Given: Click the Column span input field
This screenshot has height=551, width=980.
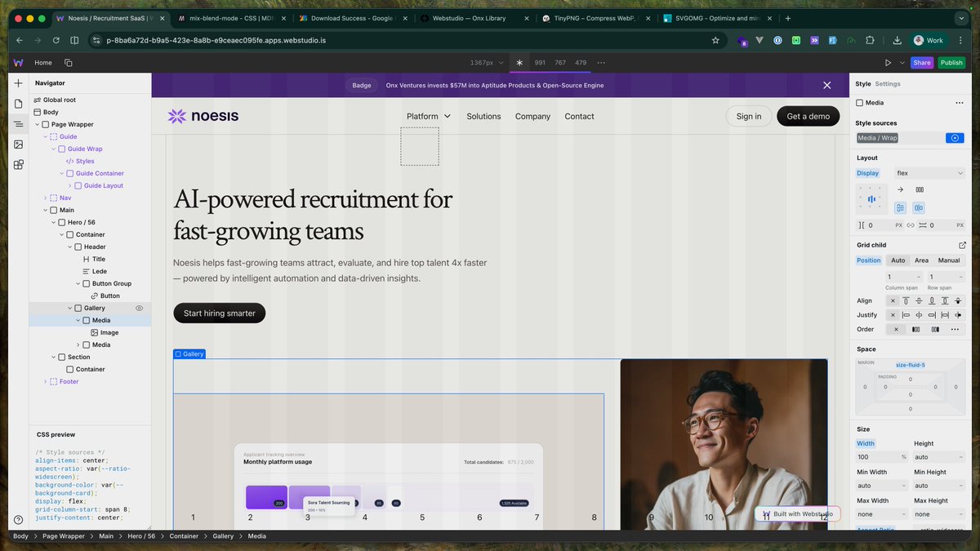Looking at the screenshot, I should tap(905, 277).
